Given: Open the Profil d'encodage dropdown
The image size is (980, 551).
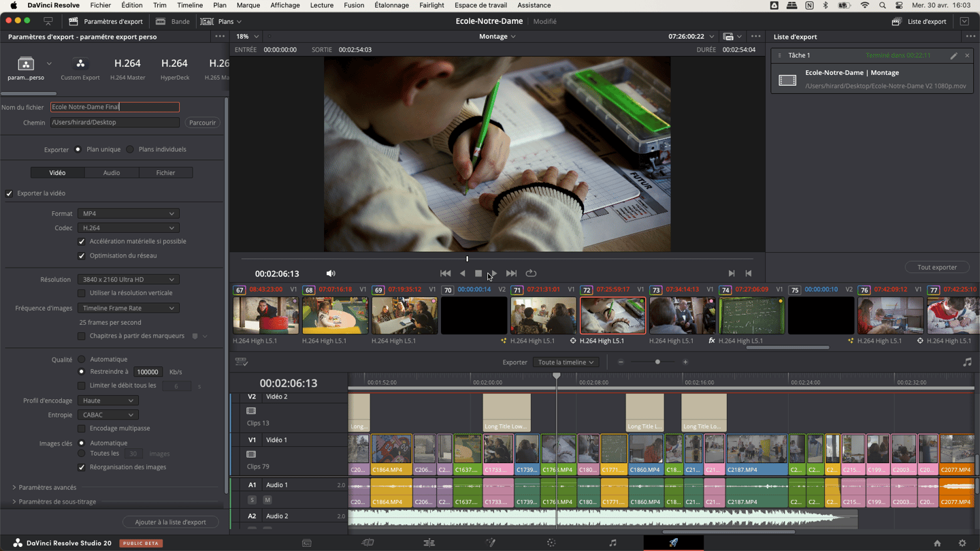Looking at the screenshot, I should coord(108,400).
